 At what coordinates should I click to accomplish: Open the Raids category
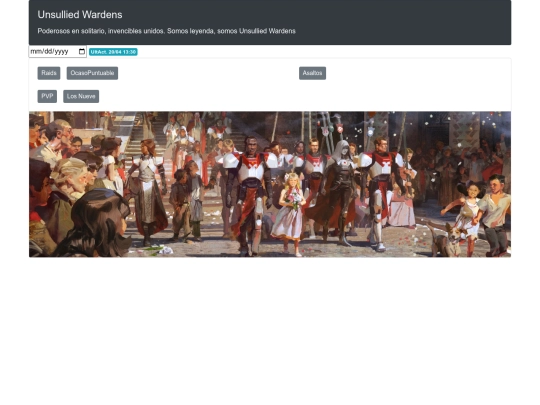[x=49, y=73]
